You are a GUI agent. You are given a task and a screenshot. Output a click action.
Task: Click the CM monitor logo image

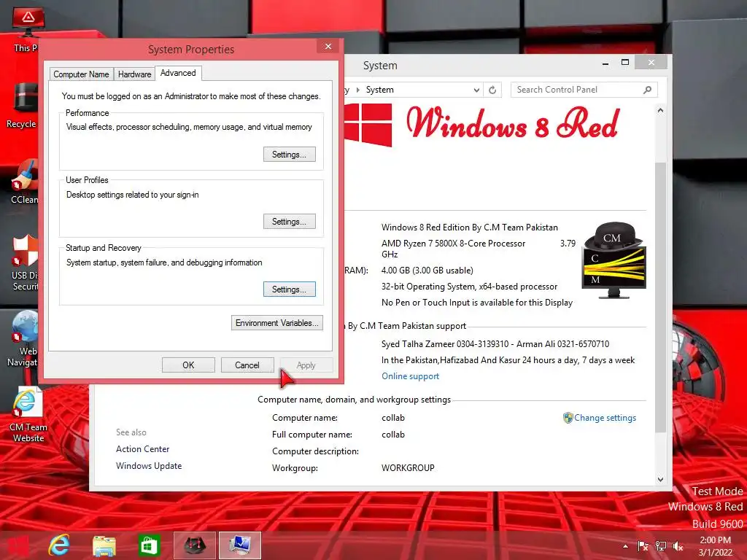[614, 260]
